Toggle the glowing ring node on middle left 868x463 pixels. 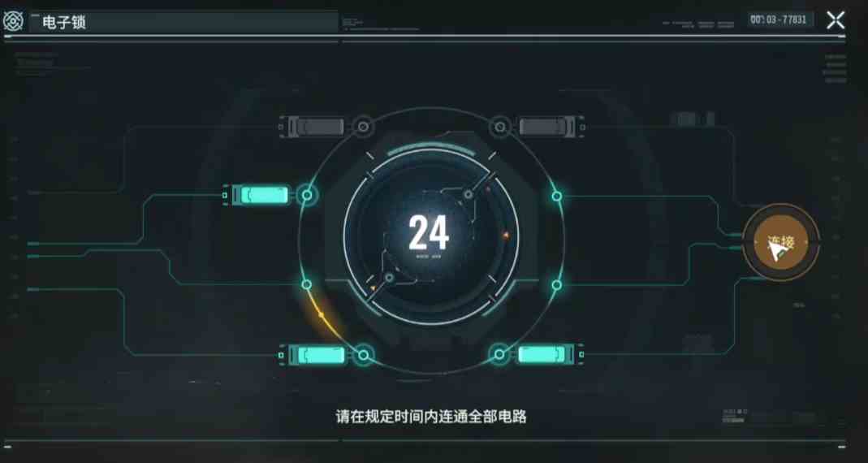click(x=307, y=195)
